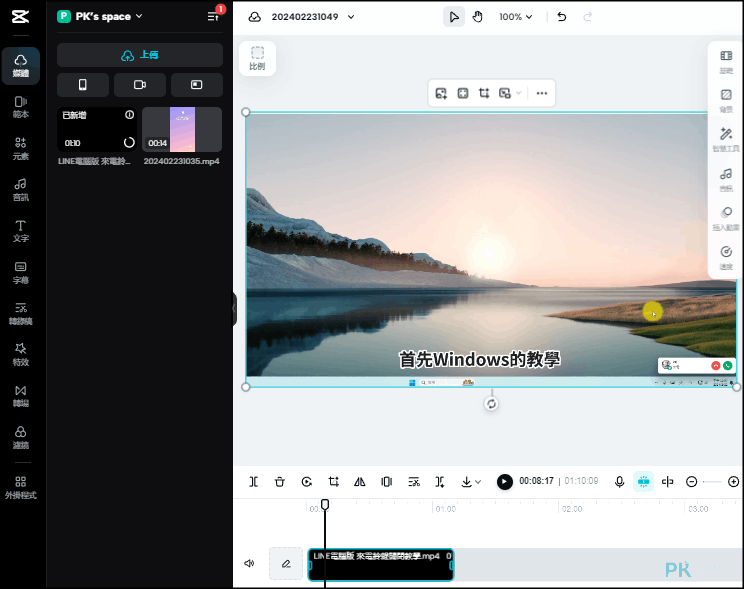Screen dimensions: 744x589
Task: Open the 智慧工具 smart tools panel
Action: coord(726,140)
